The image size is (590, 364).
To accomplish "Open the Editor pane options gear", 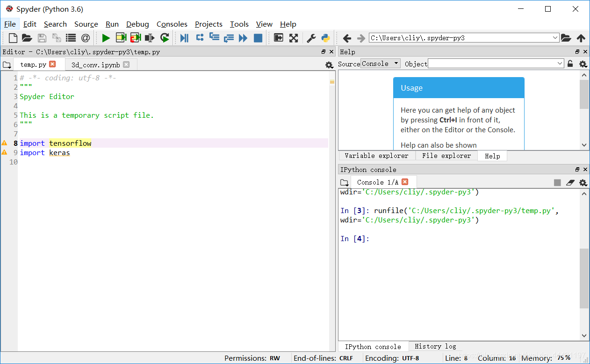I will click(x=329, y=65).
